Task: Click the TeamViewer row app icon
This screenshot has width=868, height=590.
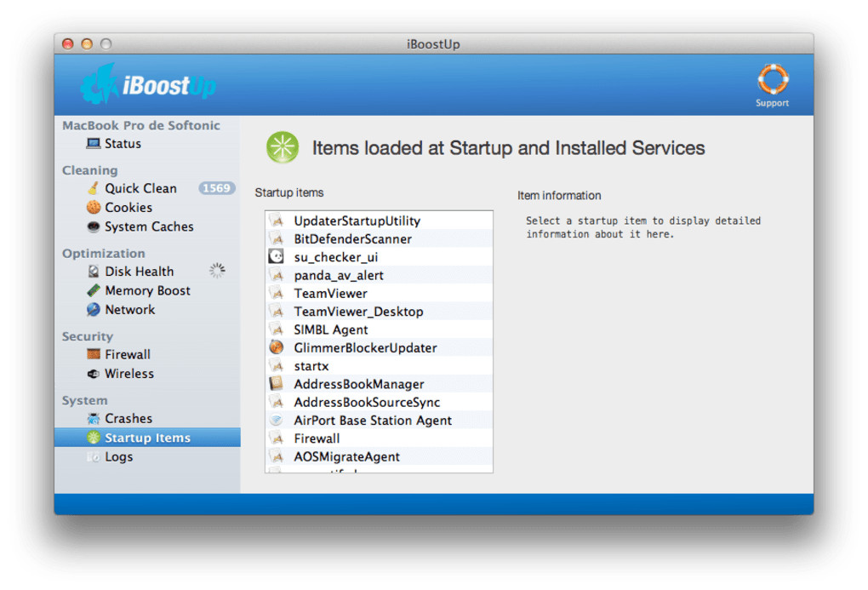Action: click(277, 293)
